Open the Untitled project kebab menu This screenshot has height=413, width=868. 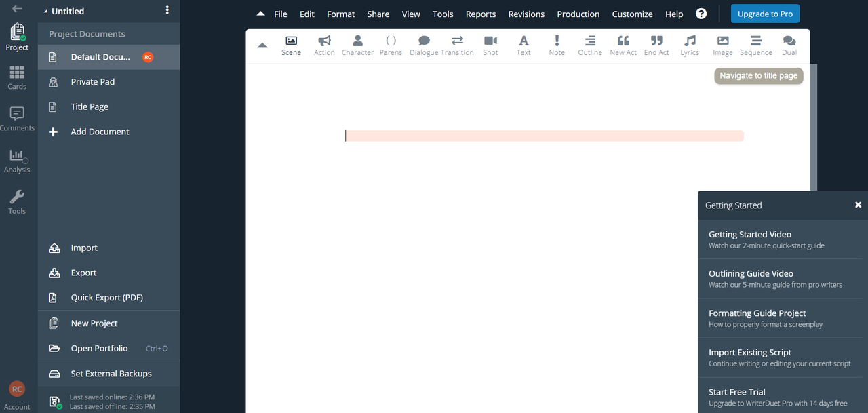[167, 11]
